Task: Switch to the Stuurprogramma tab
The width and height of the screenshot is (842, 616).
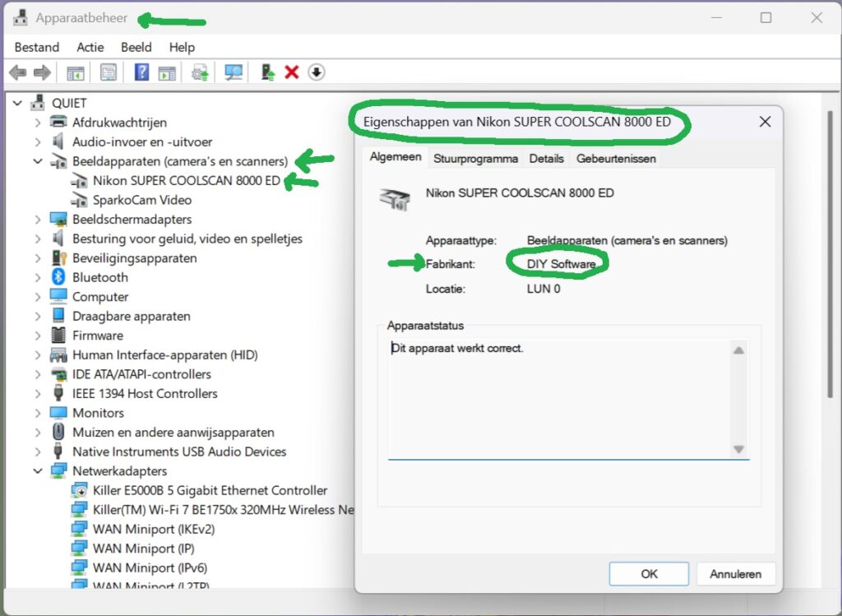Action: coord(475,158)
